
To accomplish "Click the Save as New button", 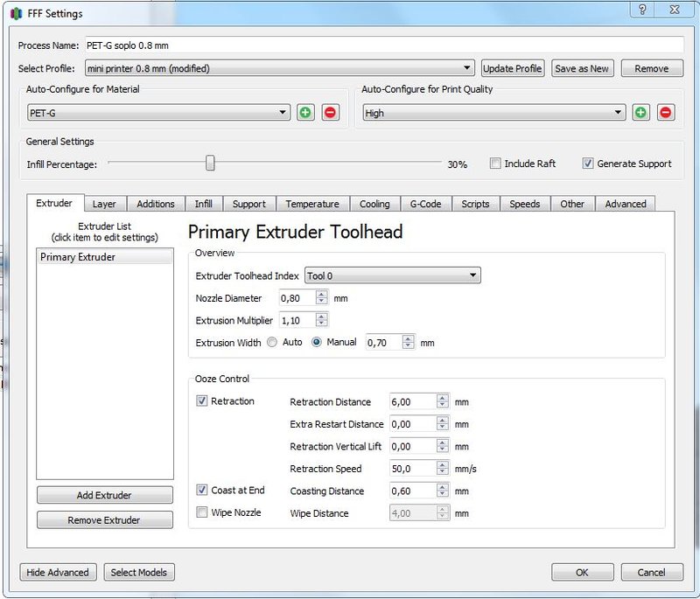I will tap(582, 68).
